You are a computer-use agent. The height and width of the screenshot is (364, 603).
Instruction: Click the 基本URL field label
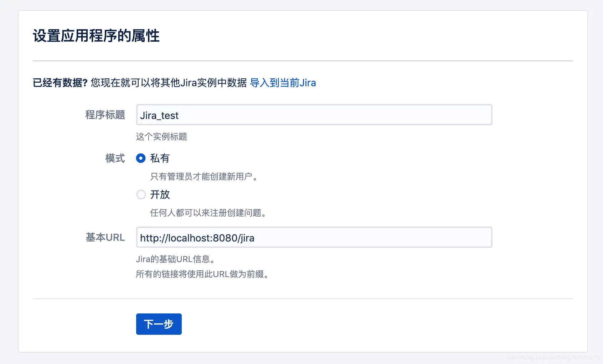tap(105, 238)
